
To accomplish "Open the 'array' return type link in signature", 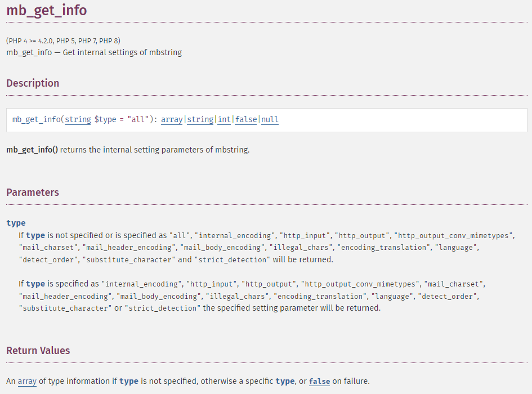I will (172, 119).
